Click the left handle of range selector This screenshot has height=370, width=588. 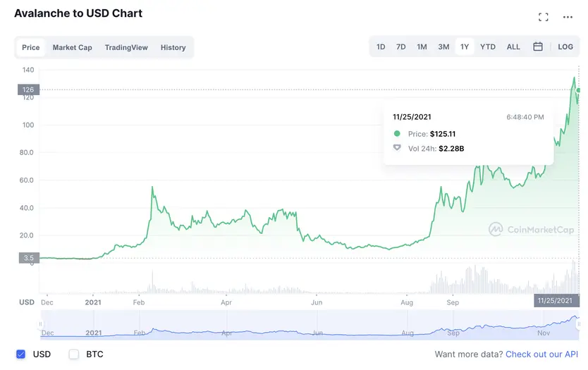click(41, 325)
